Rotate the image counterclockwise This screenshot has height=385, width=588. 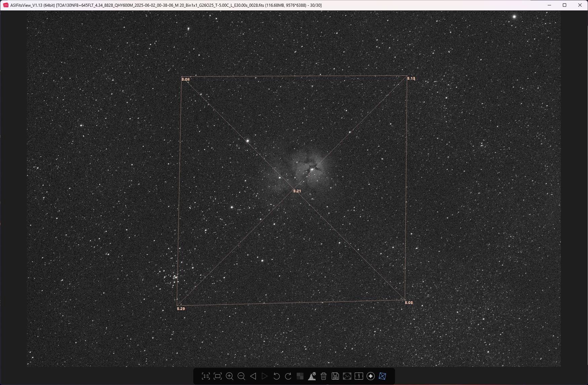coord(276,376)
